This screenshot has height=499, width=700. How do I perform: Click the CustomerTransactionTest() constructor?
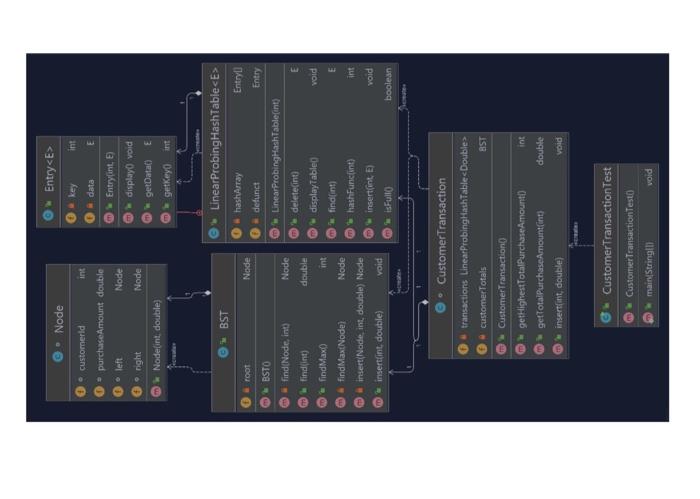pyautogui.click(x=629, y=244)
